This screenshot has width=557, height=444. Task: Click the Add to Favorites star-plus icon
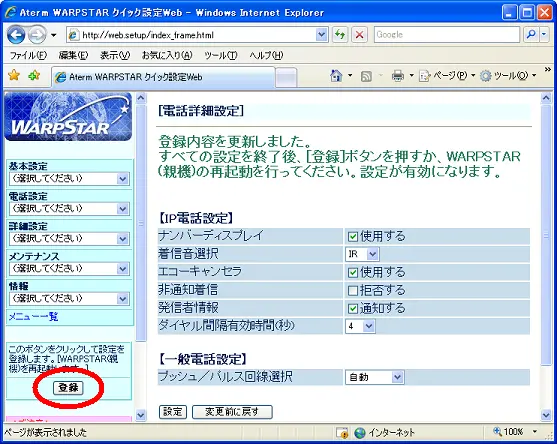point(34,75)
